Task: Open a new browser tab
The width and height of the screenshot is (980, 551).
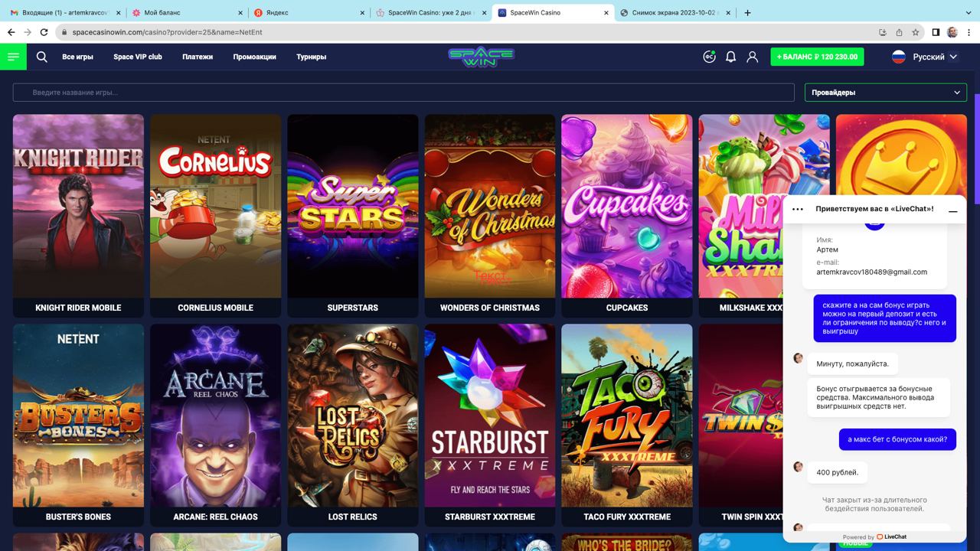Action: click(x=747, y=12)
